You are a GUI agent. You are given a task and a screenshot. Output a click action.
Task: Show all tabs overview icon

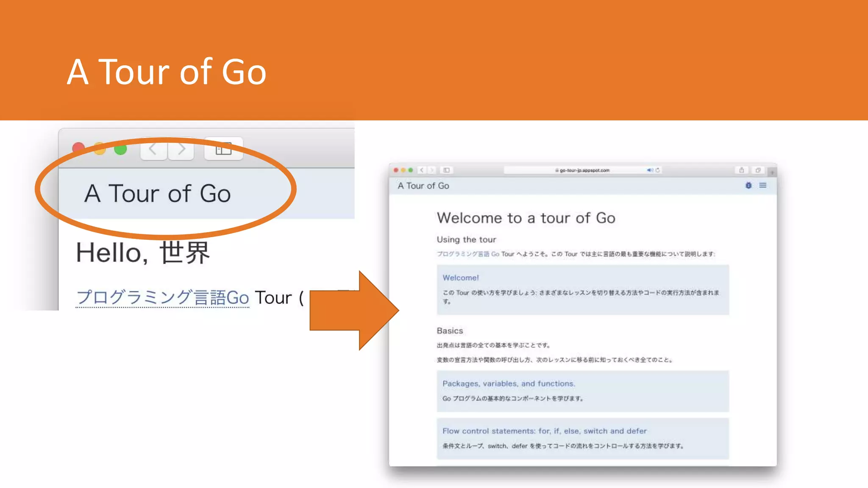[x=758, y=170]
